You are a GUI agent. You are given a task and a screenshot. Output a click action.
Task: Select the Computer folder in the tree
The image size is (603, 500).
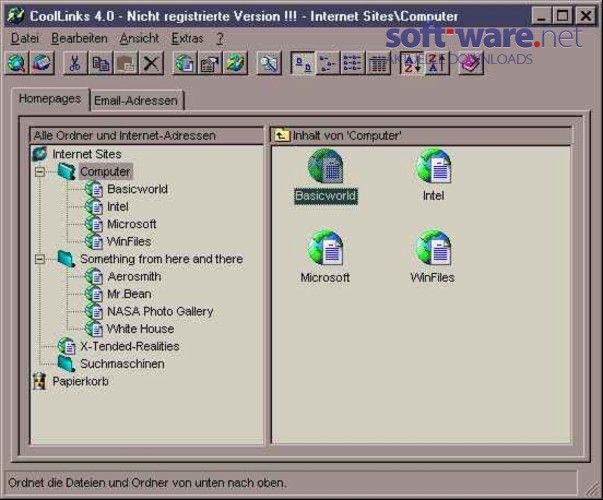tap(105, 172)
